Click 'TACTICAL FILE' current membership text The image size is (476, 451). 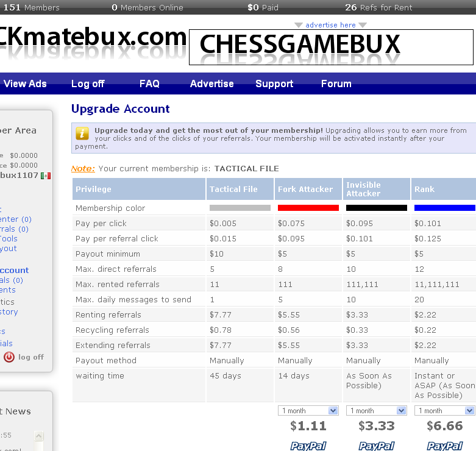coord(246,169)
